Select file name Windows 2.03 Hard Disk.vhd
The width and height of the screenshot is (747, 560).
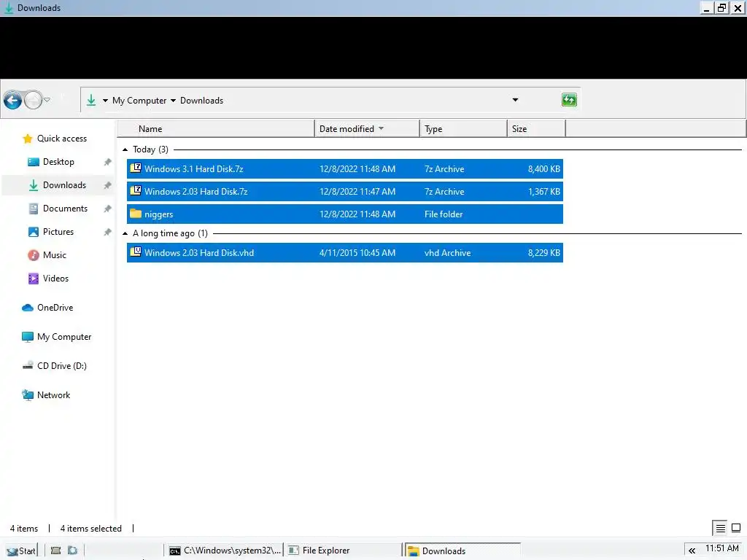coord(199,253)
